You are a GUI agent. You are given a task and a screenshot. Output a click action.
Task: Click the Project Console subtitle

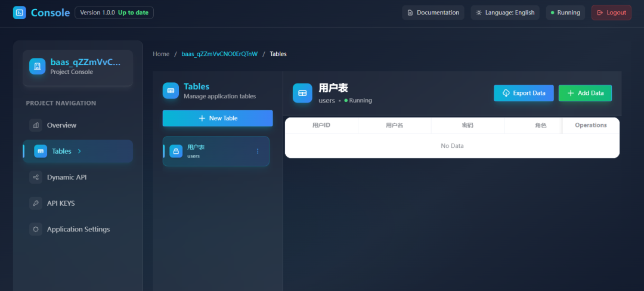pyautogui.click(x=72, y=72)
